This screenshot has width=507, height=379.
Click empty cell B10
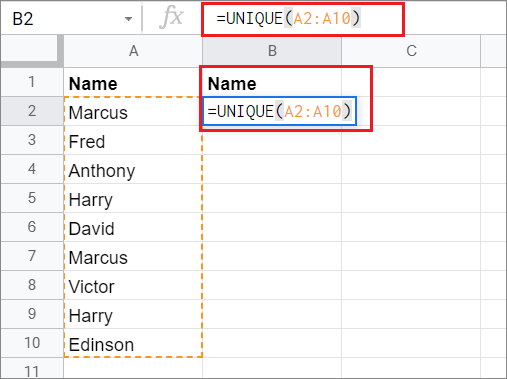pyautogui.click(x=272, y=343)
